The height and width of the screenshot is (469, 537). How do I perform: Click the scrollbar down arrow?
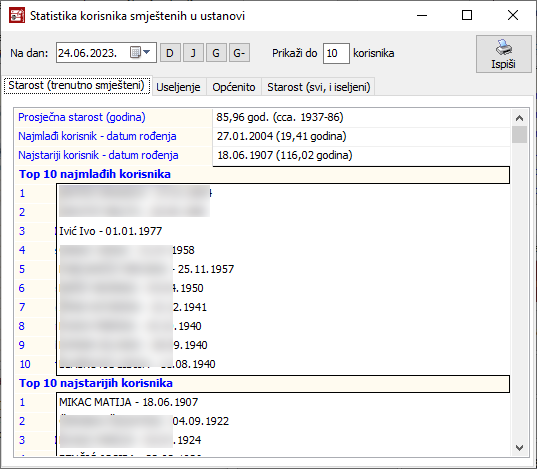click(x=519, y=447)
